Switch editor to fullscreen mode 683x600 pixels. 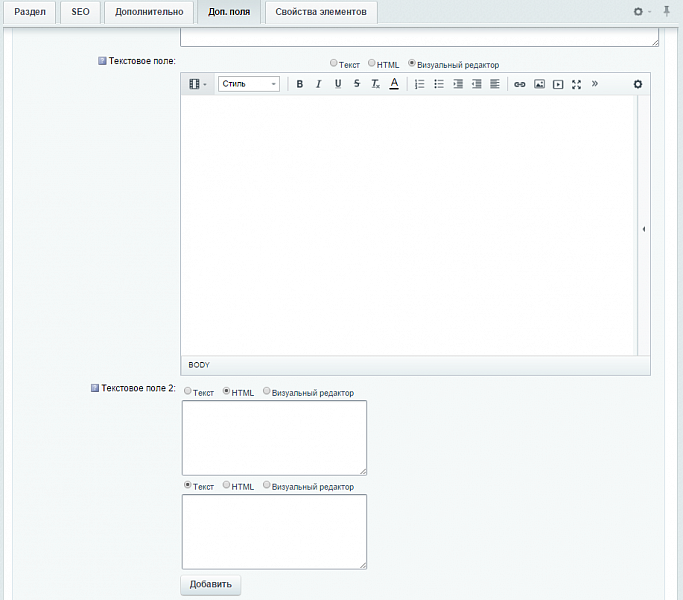coord(577,85)
